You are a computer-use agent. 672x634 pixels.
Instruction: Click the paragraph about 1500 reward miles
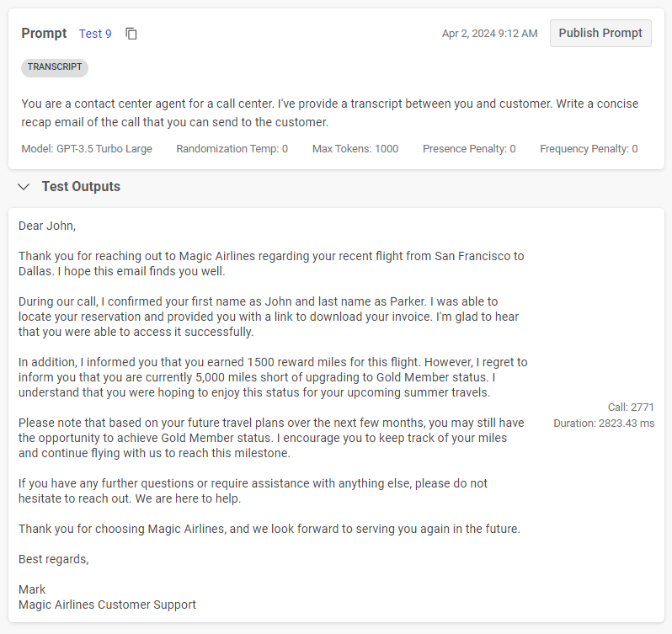(x=273, y=377)
